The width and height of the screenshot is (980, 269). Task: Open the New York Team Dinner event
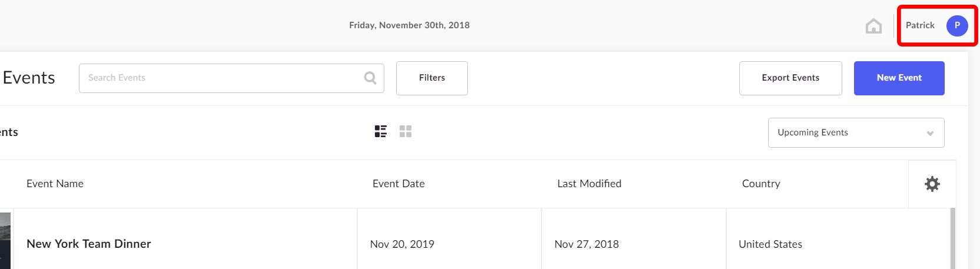click(x=89, y=244)
